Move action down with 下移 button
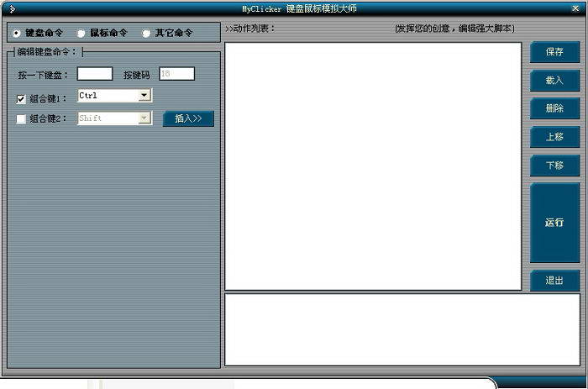 (x=554, y=166)
